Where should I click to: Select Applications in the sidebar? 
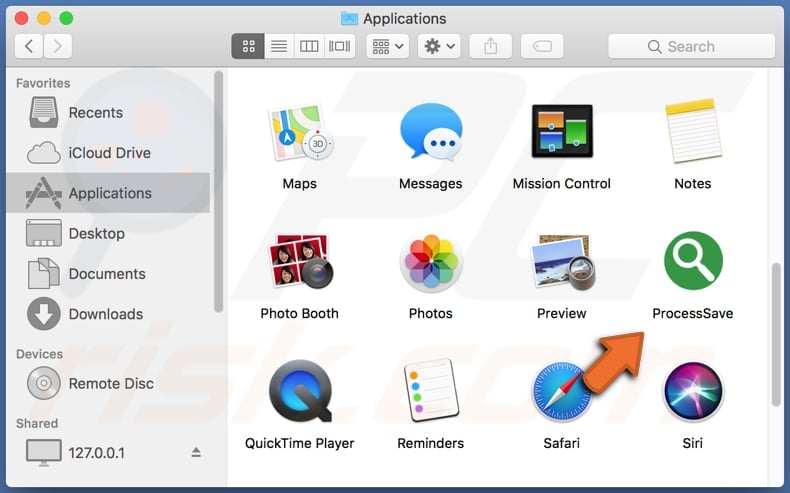(108, 193)
